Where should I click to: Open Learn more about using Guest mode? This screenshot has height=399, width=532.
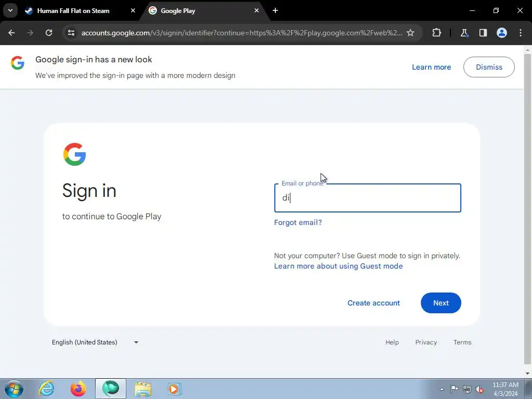tap(338, 266)
